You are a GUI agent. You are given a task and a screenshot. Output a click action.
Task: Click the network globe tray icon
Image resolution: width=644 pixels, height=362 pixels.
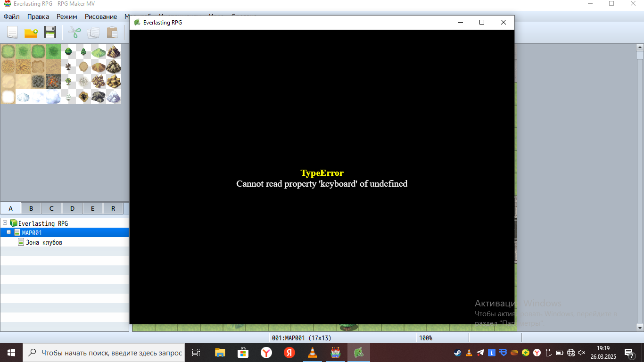tap(571, 353)
